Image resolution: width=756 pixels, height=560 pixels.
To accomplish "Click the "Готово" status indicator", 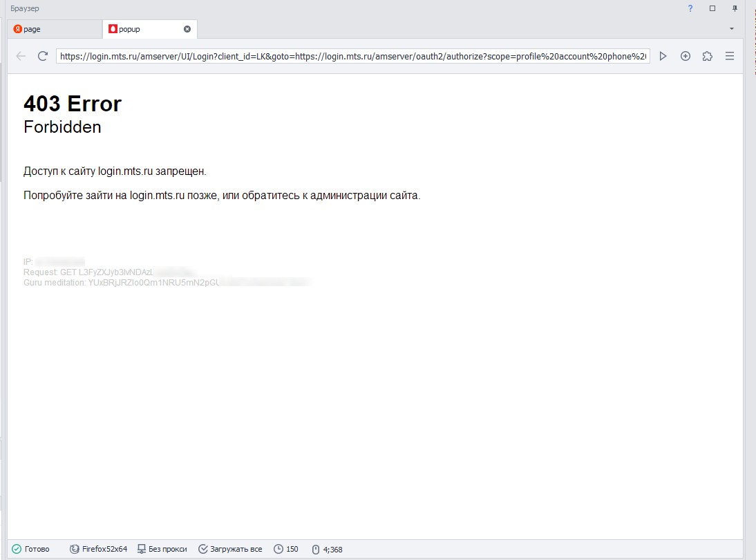I will point(30,549).
